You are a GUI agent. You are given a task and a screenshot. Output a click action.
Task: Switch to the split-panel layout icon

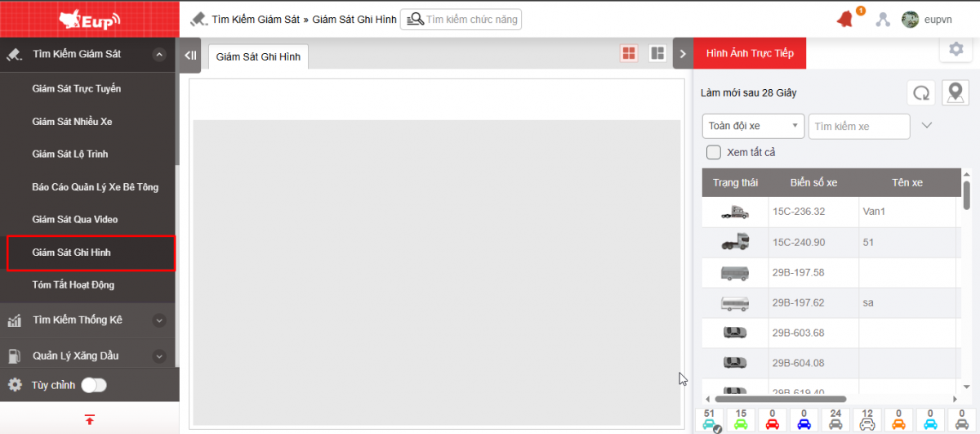[x=657, y=53]
